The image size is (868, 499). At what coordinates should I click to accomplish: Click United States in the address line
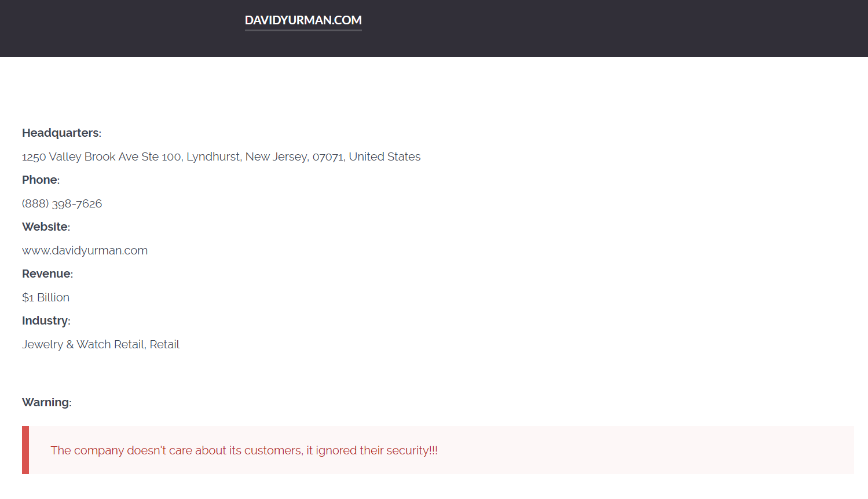(384, 156)
